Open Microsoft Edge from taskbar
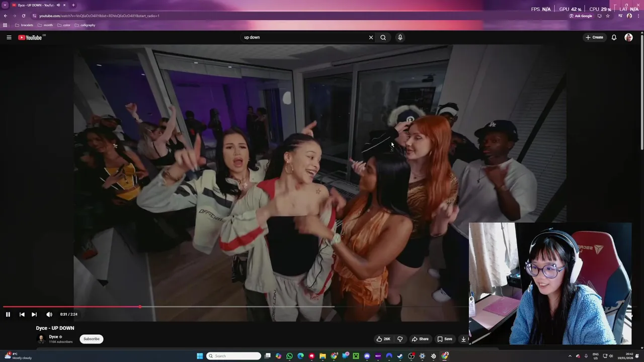 pyautogui.click(x=300, y=356)
